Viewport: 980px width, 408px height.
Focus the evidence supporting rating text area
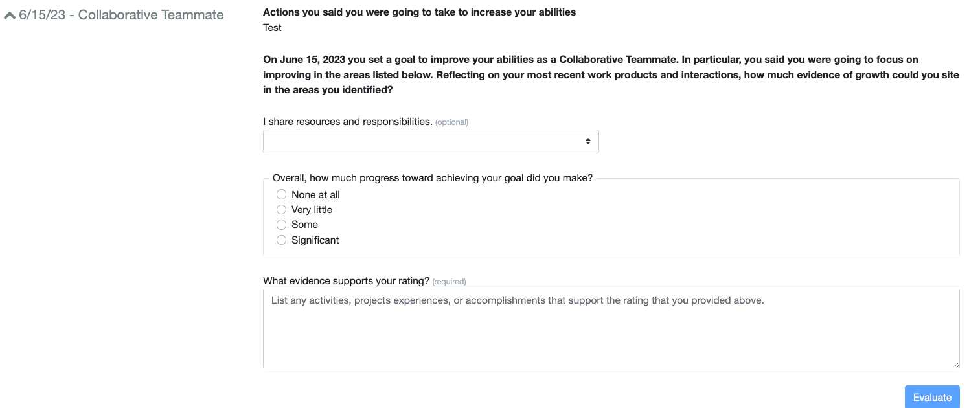point(611,328)
